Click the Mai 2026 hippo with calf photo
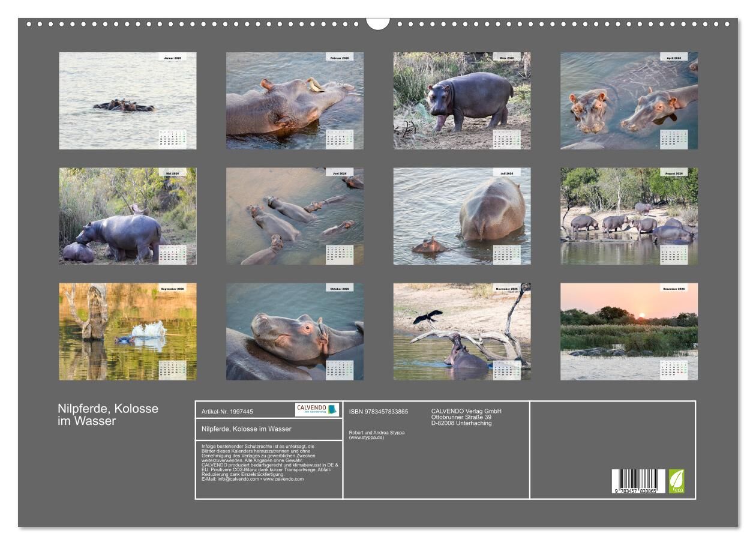The height and width of the screenshot is (545, 756). (127, 216)
